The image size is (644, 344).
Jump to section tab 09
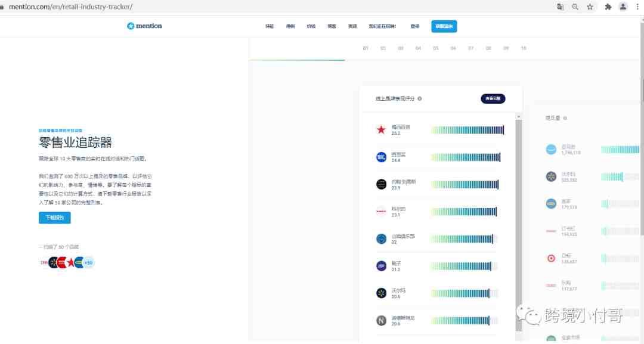click(506, 48)
